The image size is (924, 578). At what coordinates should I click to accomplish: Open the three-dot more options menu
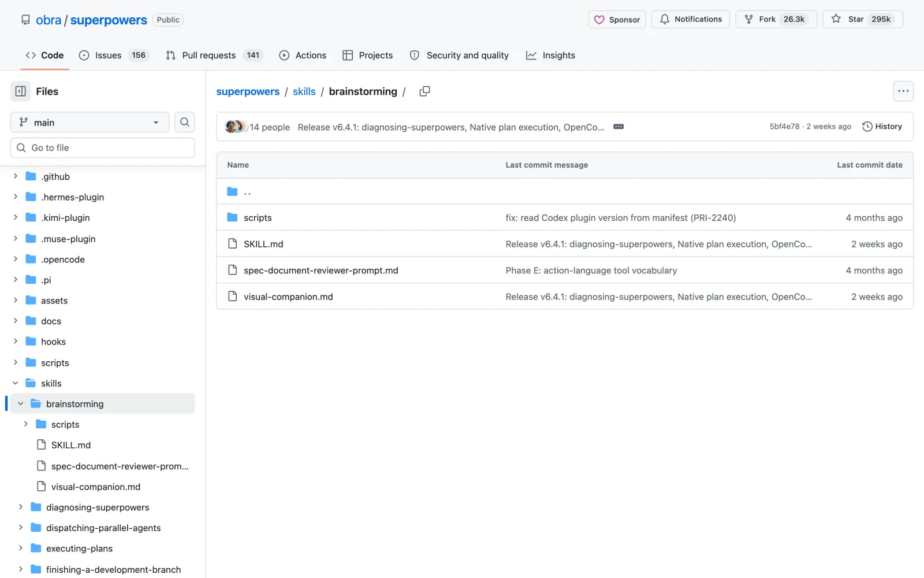[903, 91]
